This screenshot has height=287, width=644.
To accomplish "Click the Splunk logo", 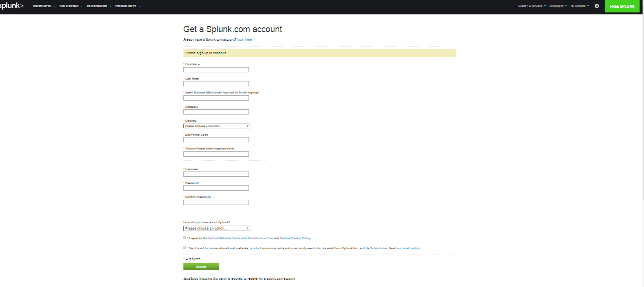I will click(11, 6).
